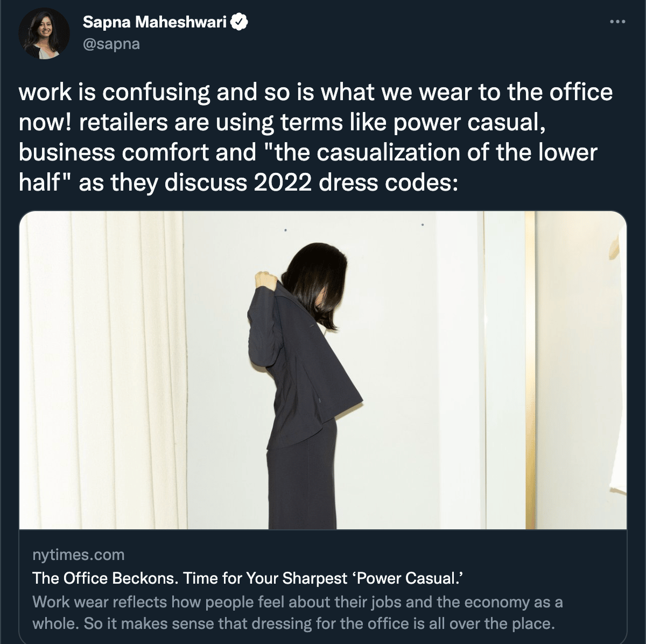Click the woman's raised hand in the photo
646x644 pixels.
tap(265, 281)
